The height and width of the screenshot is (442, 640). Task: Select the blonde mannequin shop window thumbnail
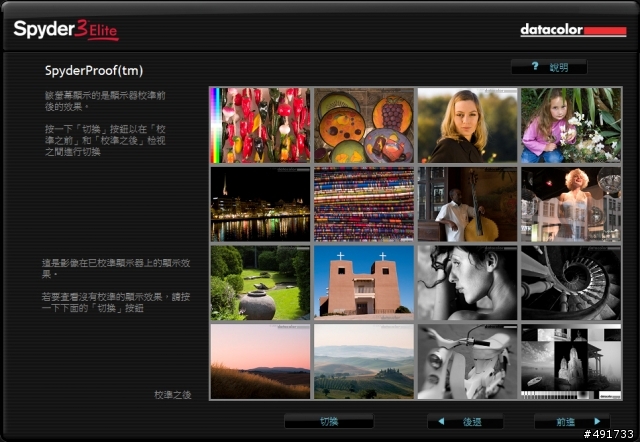coord(571,204)
